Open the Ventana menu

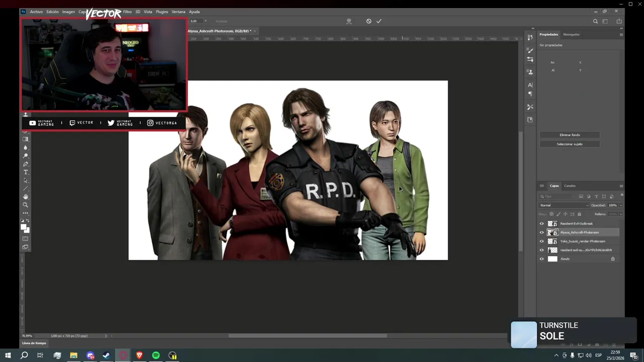coord(179,12)
